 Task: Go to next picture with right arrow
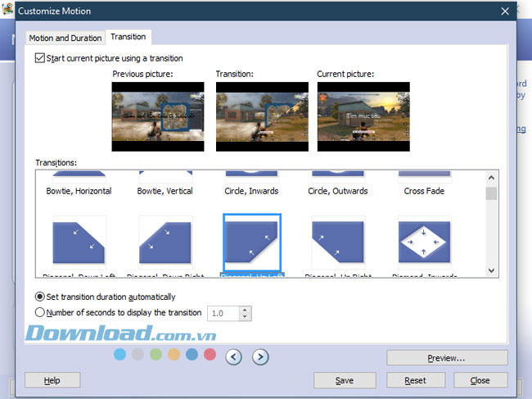point(260,357)
